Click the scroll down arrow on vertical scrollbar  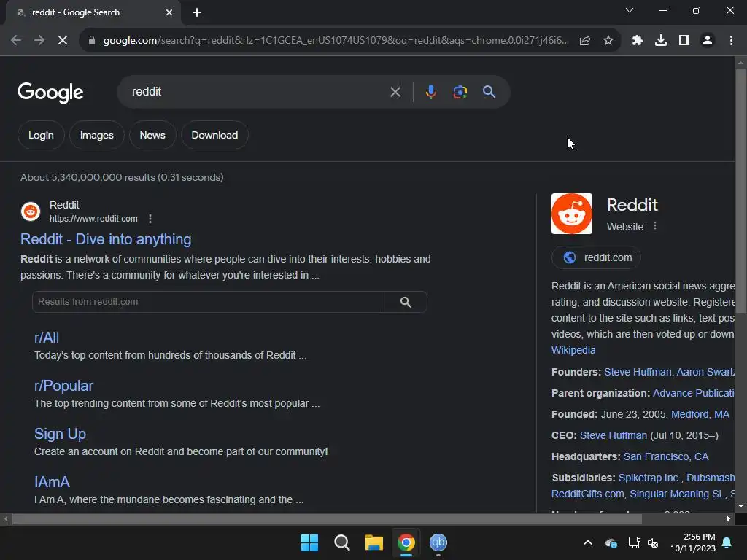tap(740, 506)
